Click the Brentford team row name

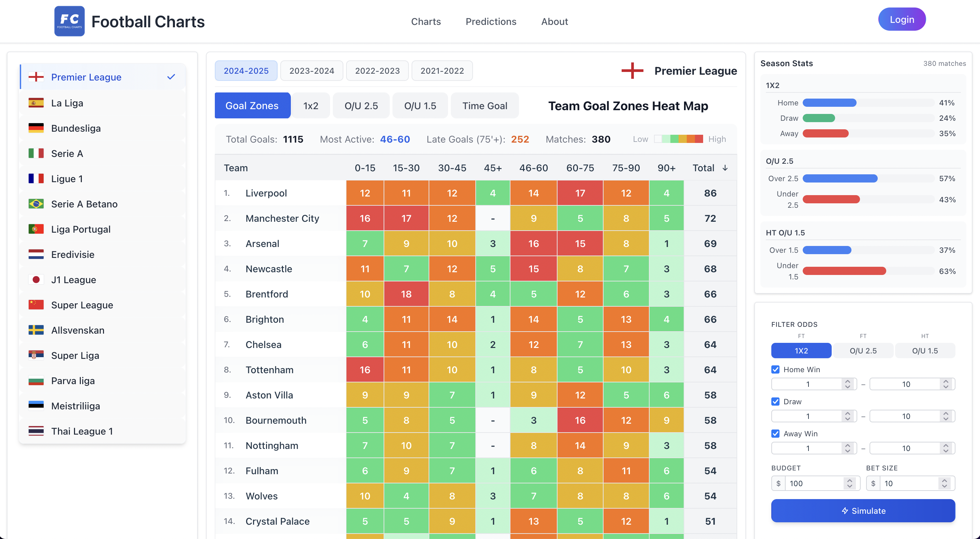click(267, 294)
